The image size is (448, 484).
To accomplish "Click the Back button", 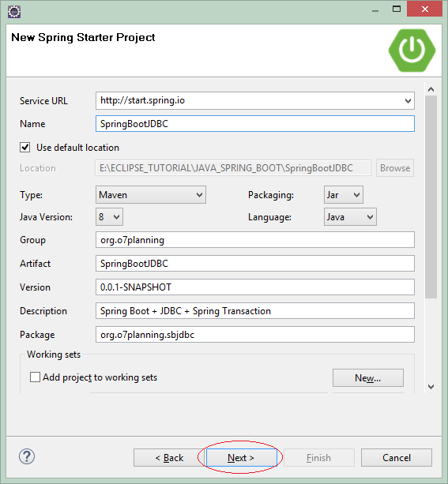I will click(x=169, y=457).
